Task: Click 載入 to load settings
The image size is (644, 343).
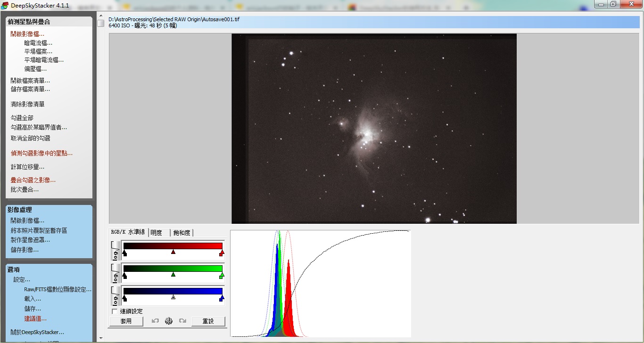Action: (x=33, y=299)
